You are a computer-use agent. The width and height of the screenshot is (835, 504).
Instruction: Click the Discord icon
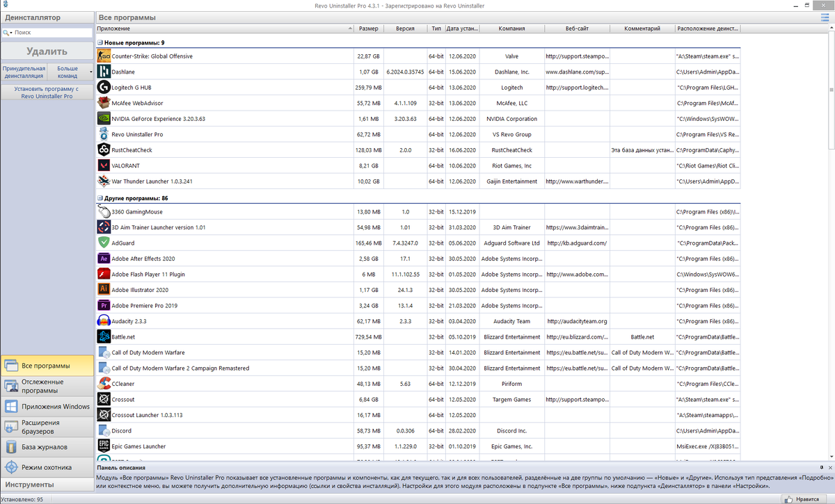point(104,431)
